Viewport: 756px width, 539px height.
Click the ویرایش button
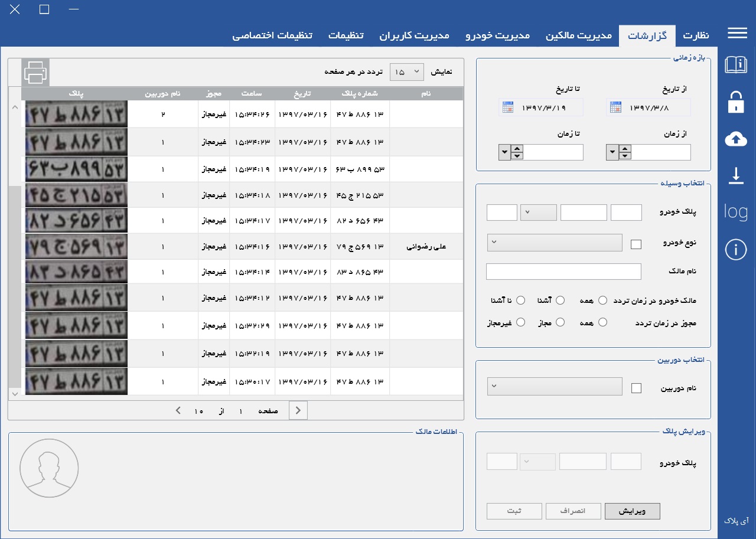(632, 511)
